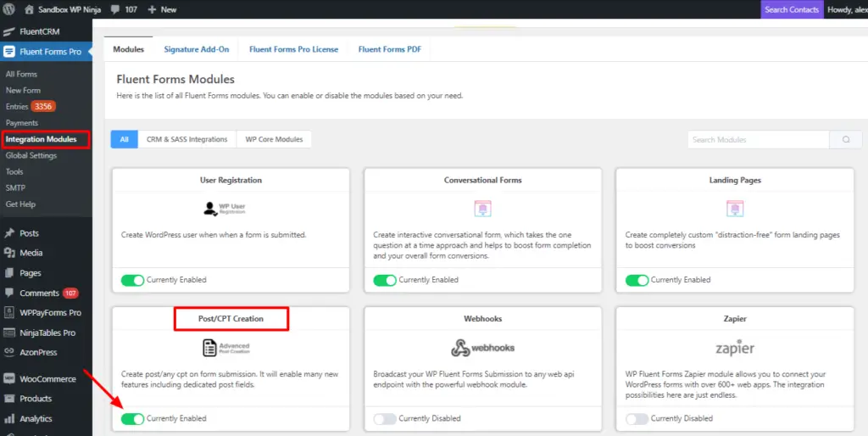The image size is (868, 436).
Task: Click the Conversational Forms card icon
Action: pos(482,209)
